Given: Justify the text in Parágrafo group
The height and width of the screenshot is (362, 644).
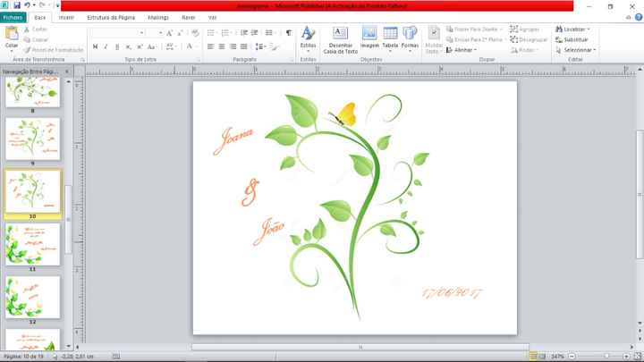Looking at the screenshot, I should tap(243, 46).
